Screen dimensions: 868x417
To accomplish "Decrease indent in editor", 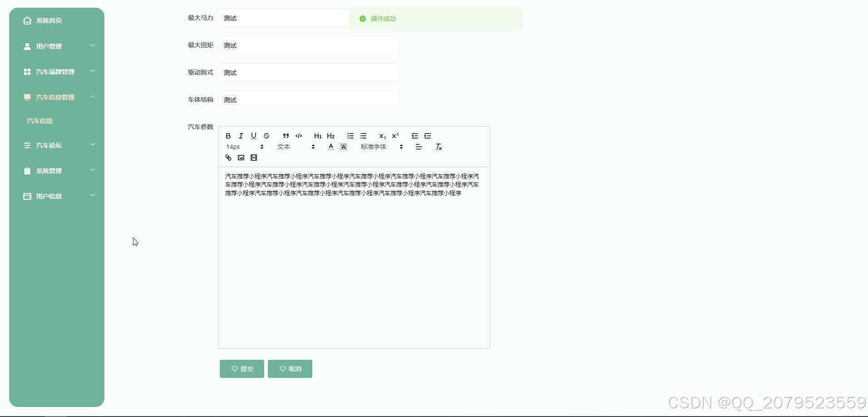I will click(415, 136).
